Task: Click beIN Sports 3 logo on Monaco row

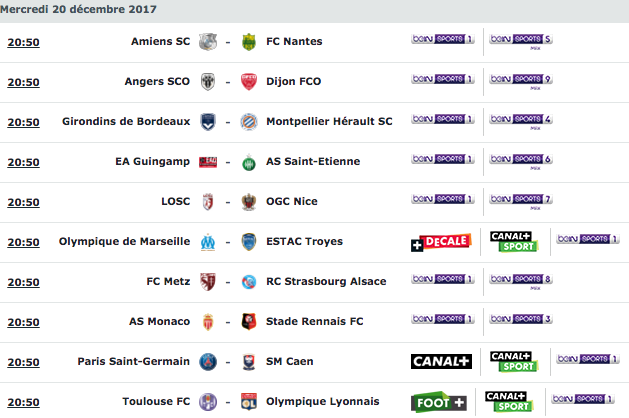Action: coord(521,319)
